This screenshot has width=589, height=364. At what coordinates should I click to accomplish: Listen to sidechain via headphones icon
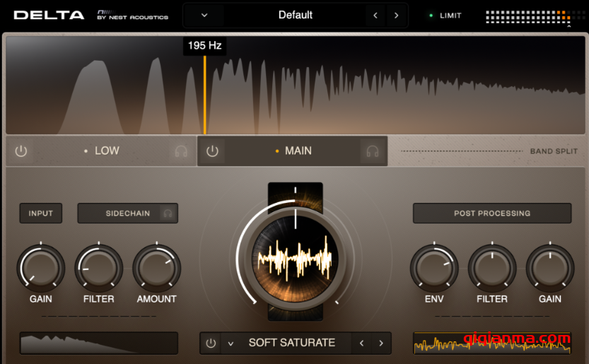(168, 213)
